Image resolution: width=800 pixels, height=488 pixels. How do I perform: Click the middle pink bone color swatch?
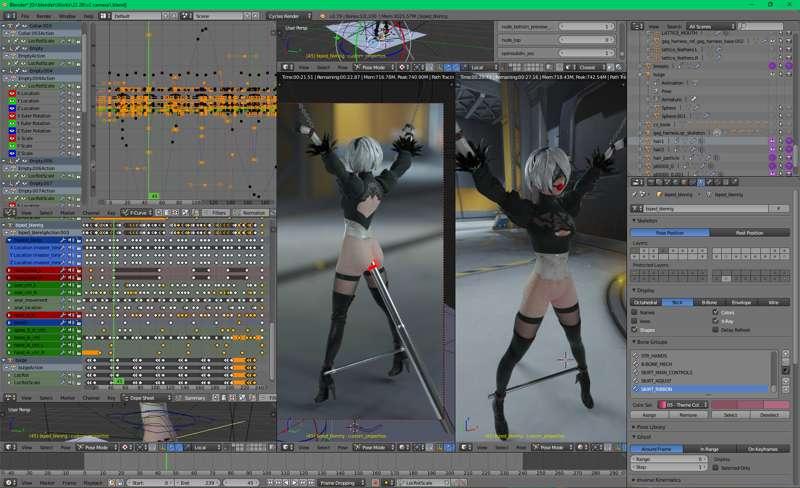pyautogui.click(x=750, y=405)
